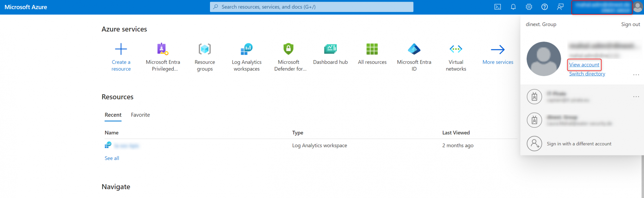Click the Log Analytics workspace type cell

(x=319, y=145)
